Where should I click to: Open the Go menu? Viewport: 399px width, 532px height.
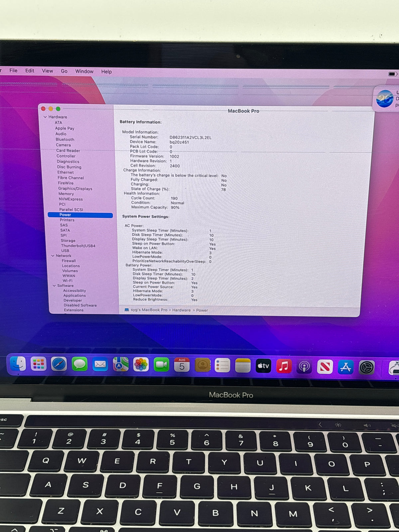pyautogui.click(x=64, y=71)
